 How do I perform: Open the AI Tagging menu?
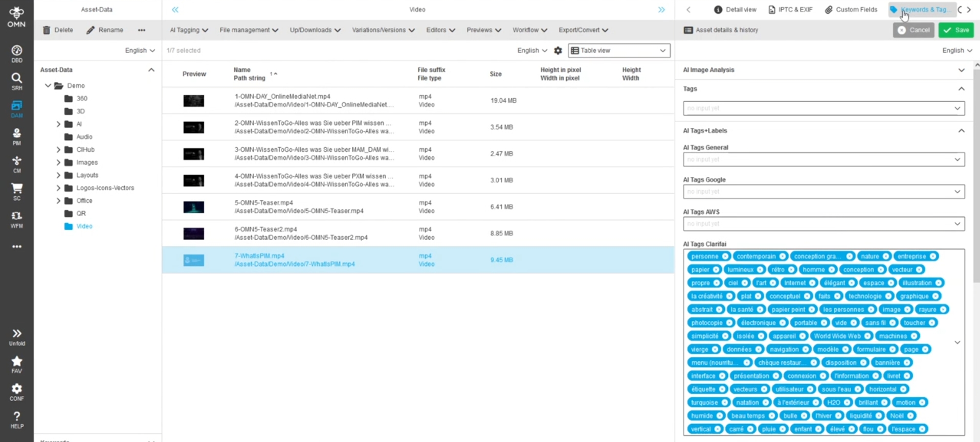[x=189, y=30]
